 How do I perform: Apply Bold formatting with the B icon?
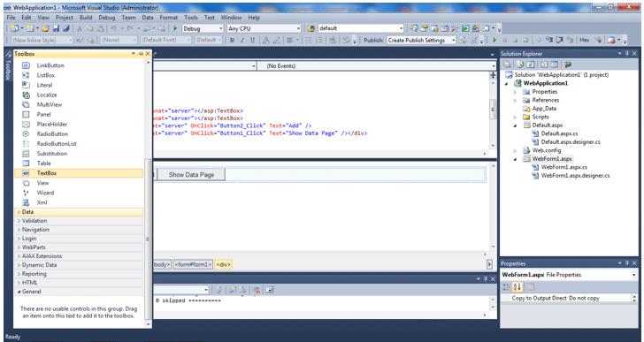[232, 40]
